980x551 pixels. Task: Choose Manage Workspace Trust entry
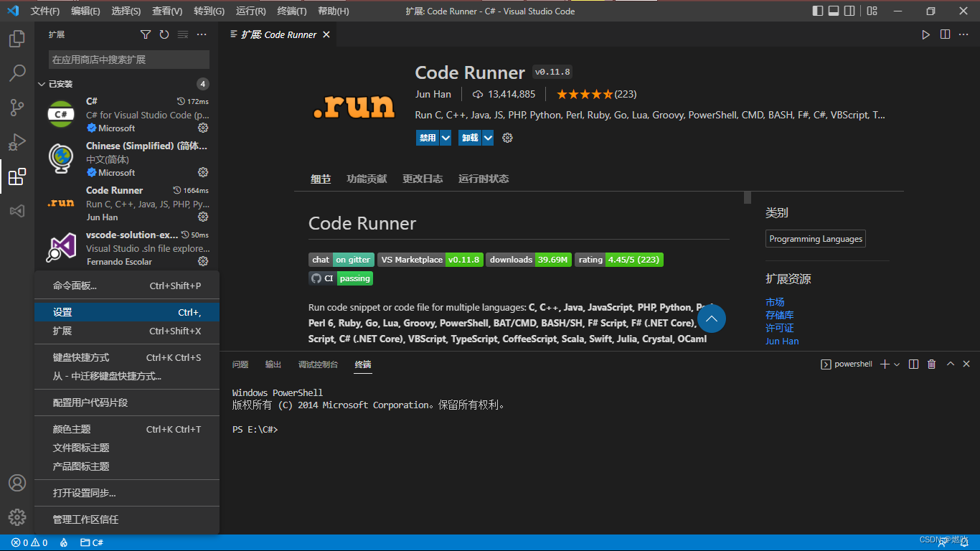[127, 519]
